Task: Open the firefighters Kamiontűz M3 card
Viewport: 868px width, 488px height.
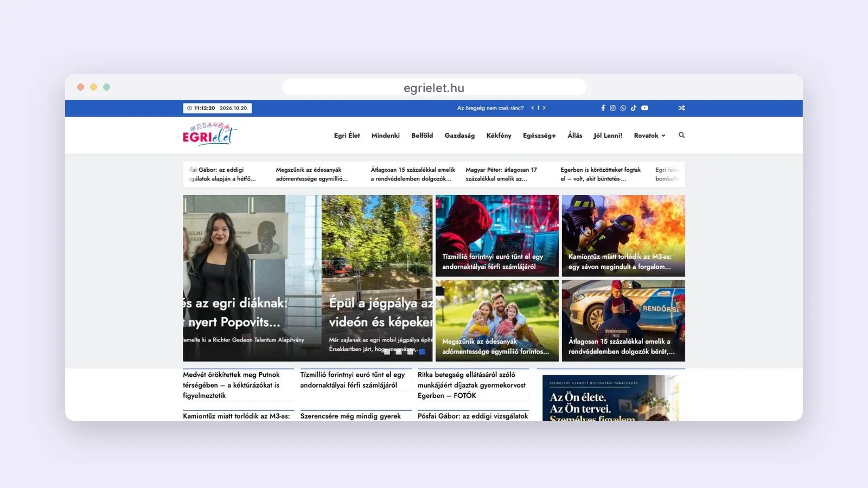Action: 623,236
